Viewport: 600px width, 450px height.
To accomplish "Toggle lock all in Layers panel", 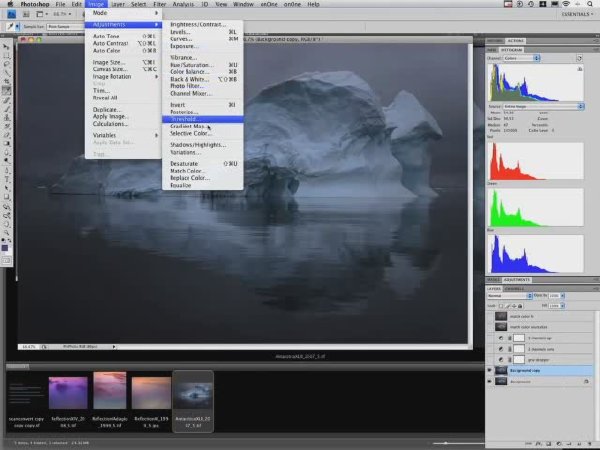I will pos(520,306).
